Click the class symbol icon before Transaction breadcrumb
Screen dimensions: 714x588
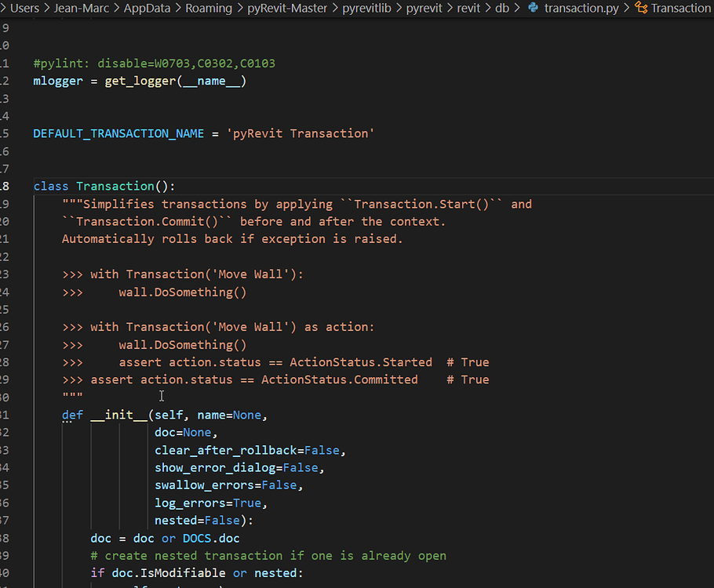(640, 9)
